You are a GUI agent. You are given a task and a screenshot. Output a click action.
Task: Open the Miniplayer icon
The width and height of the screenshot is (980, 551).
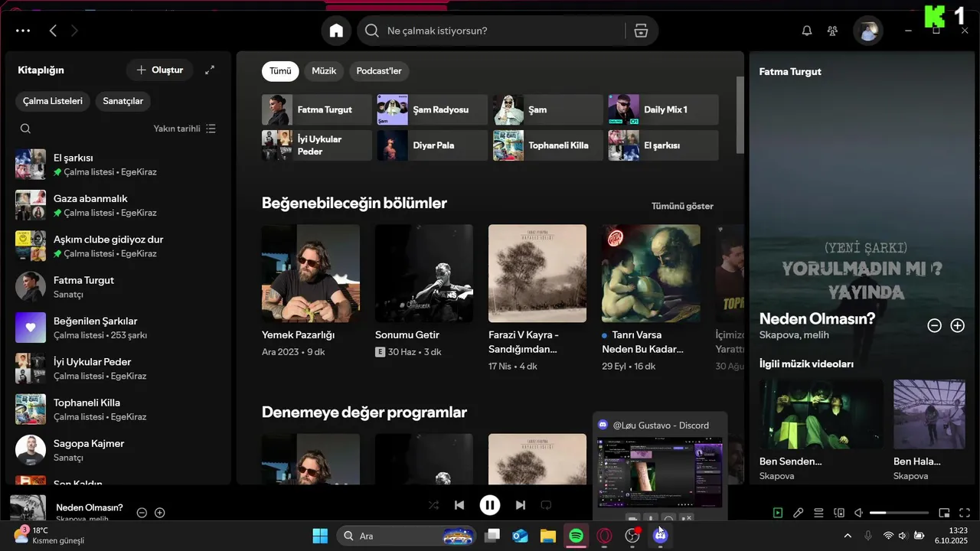[x=944, y=513]
